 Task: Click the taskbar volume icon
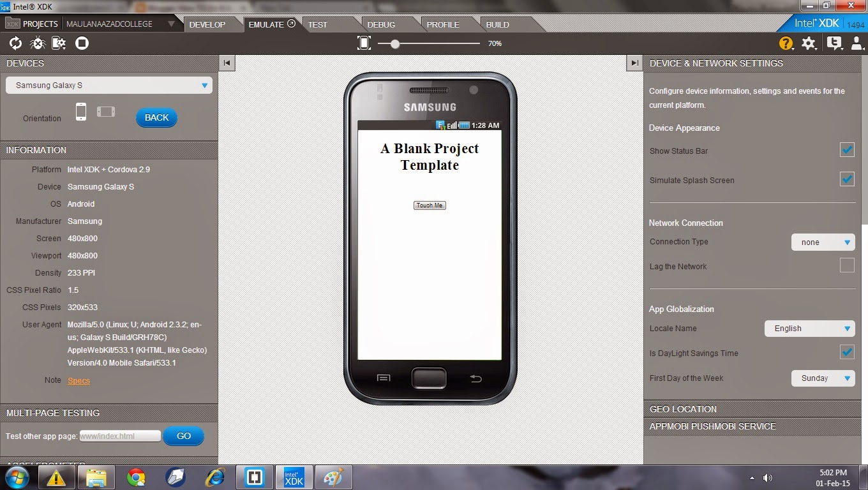(768, 478)
